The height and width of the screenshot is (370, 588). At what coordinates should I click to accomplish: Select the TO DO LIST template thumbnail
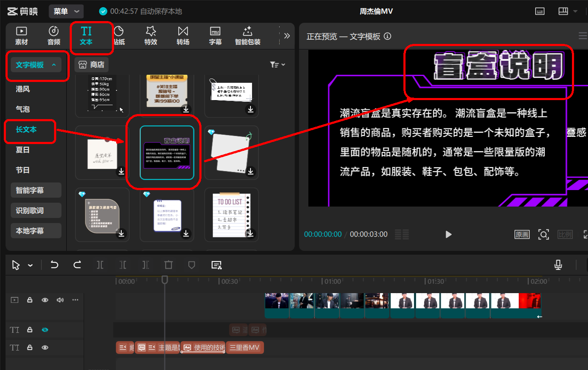coord(232,215)
